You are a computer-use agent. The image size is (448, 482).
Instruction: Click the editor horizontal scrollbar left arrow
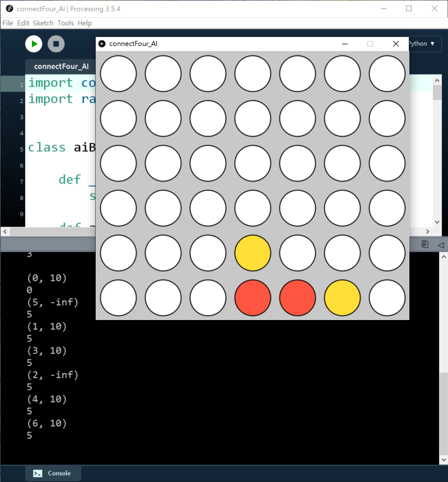[x=4, y=231]
